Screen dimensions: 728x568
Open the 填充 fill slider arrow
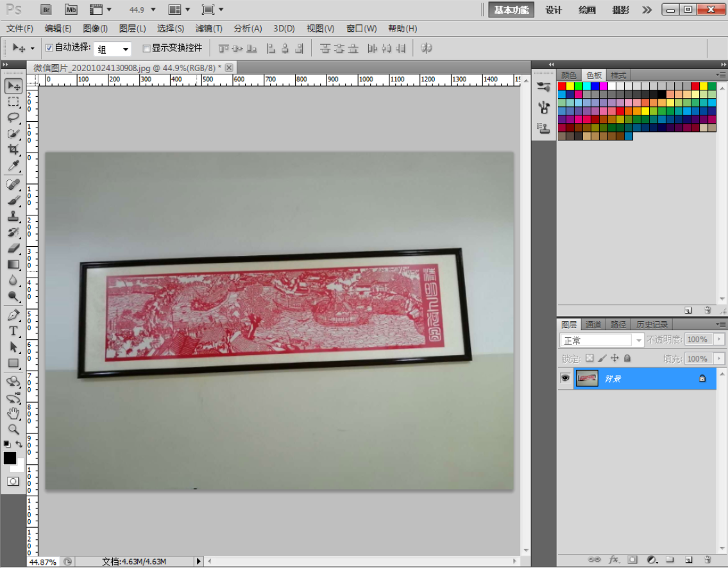pos(719,358)
